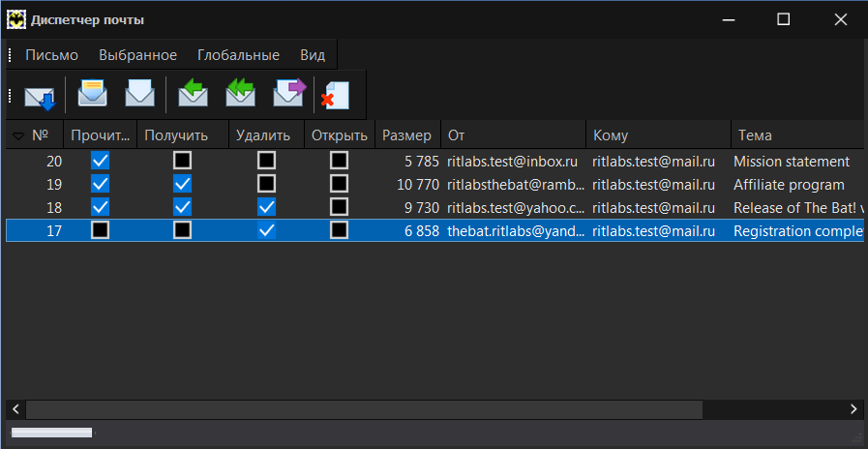Click the empty open envelope icon
The image size is (868, 449).
(x=139, y=93)
